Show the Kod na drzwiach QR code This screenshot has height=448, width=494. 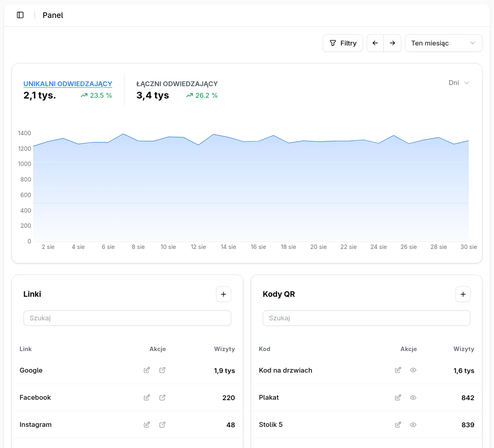[413, 370]
